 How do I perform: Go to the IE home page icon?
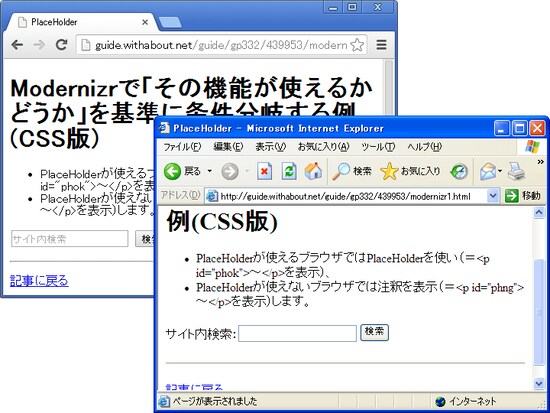(313, 171)
